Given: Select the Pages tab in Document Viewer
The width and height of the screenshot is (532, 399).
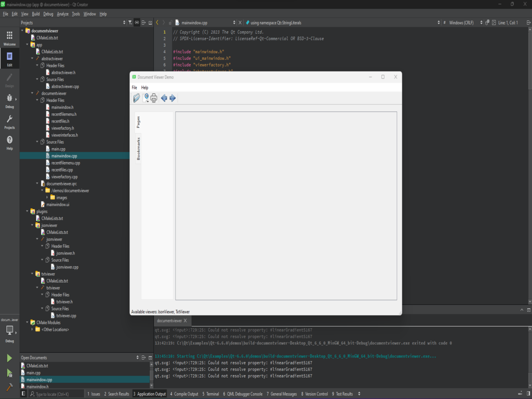Looking at the screenshot, I should (x=138, y=122).
